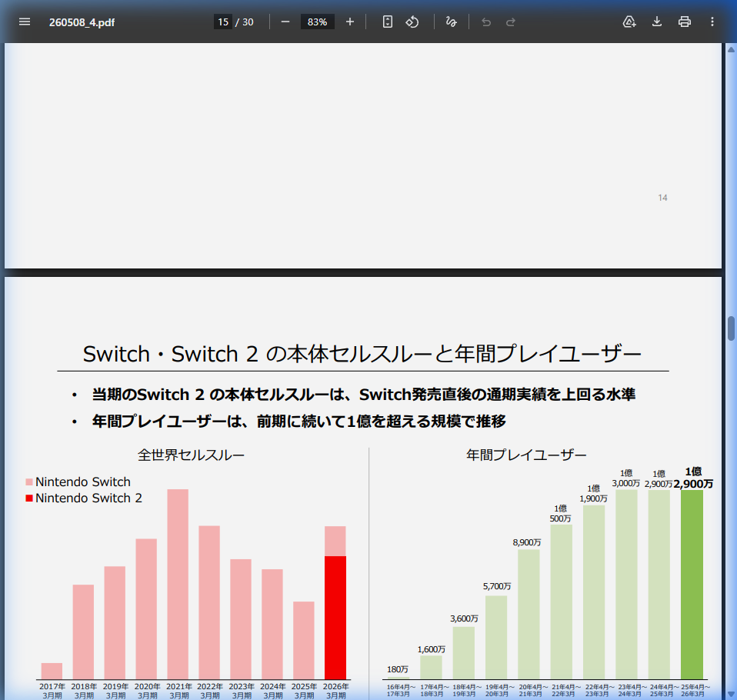Click the 1億500万 bar label

pos(560,513)
